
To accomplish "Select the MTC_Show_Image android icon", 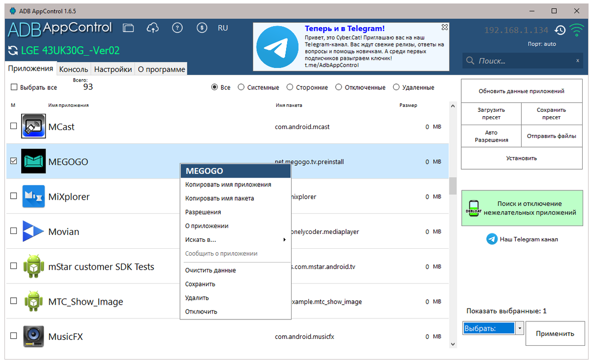I will 33,302.
